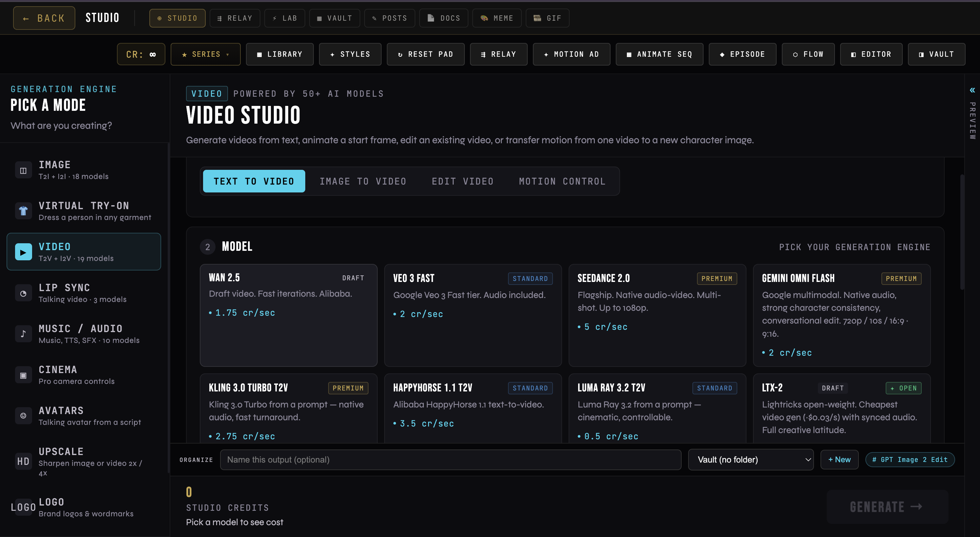980x537 pixels.
Task: Open Editor from the toolbar
Action: (871, 54)
